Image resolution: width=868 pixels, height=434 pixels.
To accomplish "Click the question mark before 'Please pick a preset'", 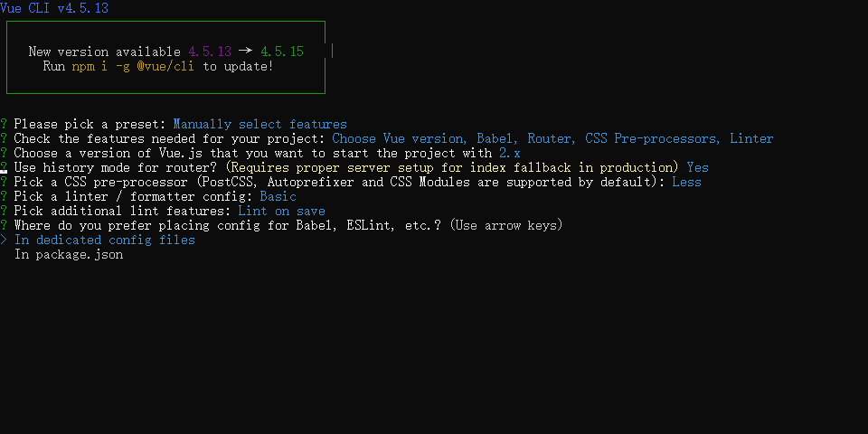I will coord(4,124).
